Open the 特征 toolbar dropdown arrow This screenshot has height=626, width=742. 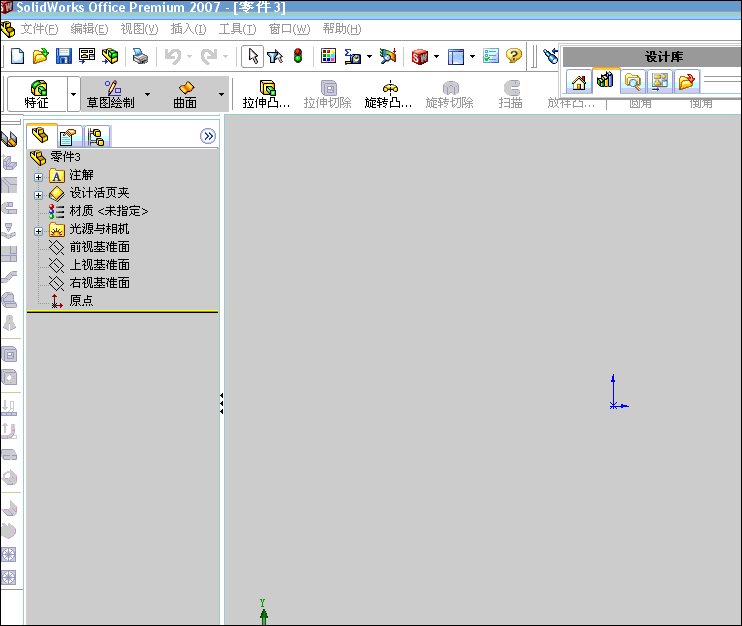(73, 94)
